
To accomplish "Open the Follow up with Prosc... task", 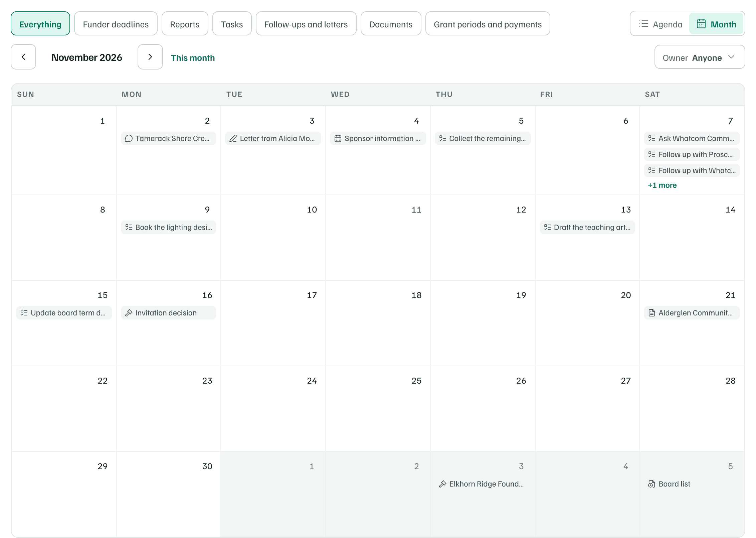I will pyautogui.click(x=692, y=154).
